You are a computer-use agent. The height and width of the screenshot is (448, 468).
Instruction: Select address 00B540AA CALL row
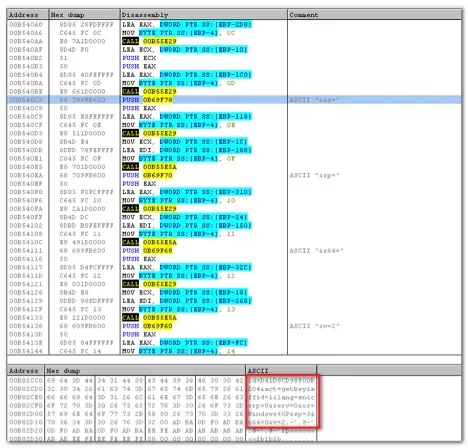pyautogui.click(x=234, y=41)
